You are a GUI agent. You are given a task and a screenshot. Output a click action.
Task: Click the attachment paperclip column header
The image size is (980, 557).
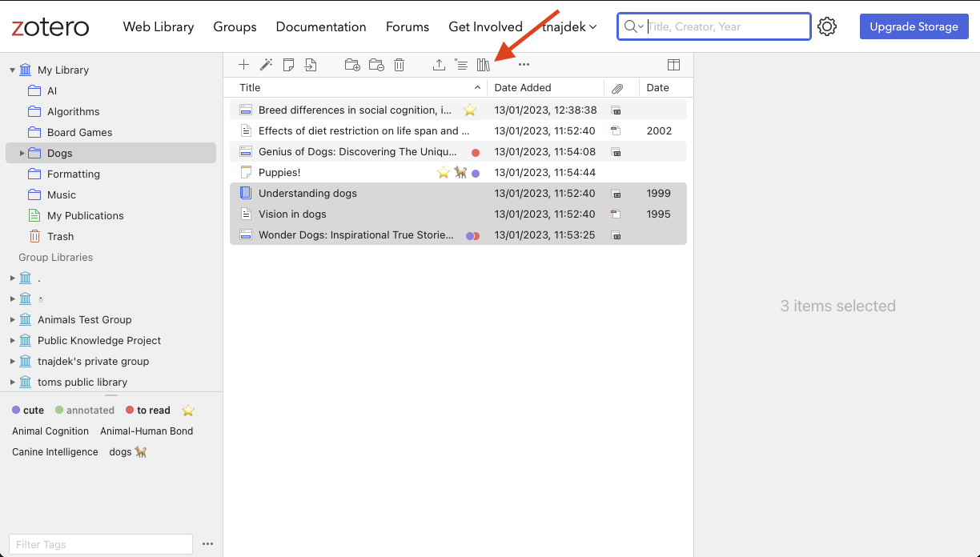617,88
